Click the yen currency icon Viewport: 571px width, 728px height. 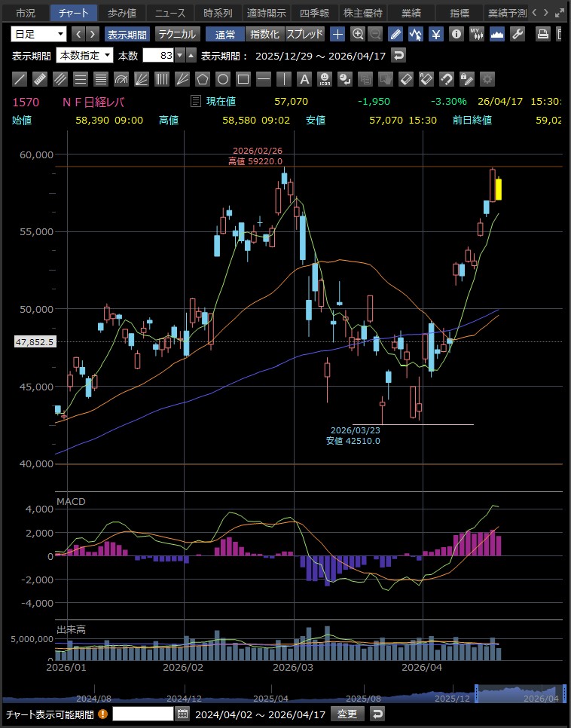tap(436, 34)
